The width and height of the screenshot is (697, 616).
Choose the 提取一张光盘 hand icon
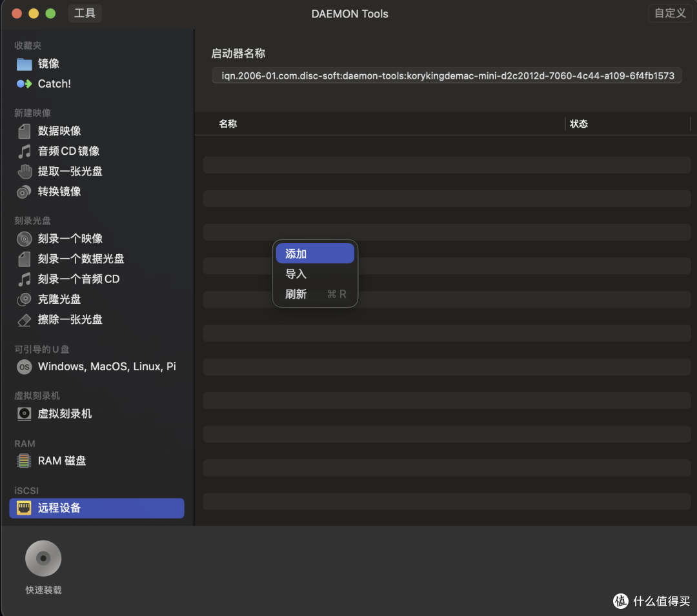24,172
